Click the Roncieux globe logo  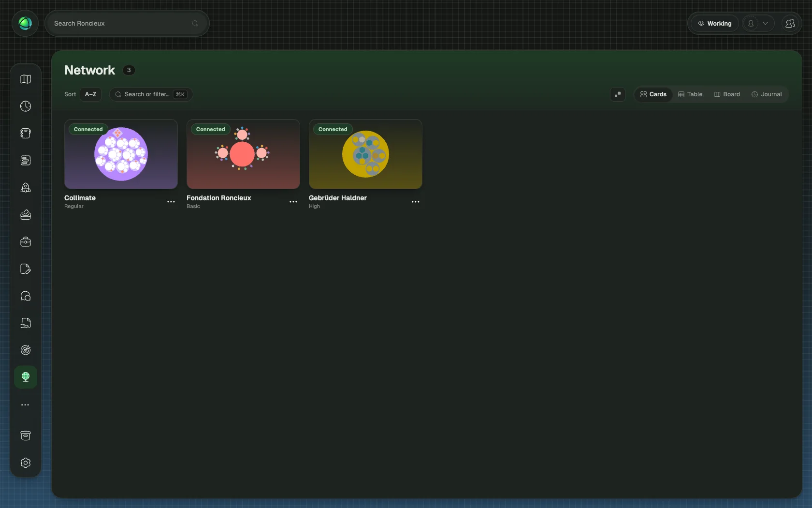25,23
